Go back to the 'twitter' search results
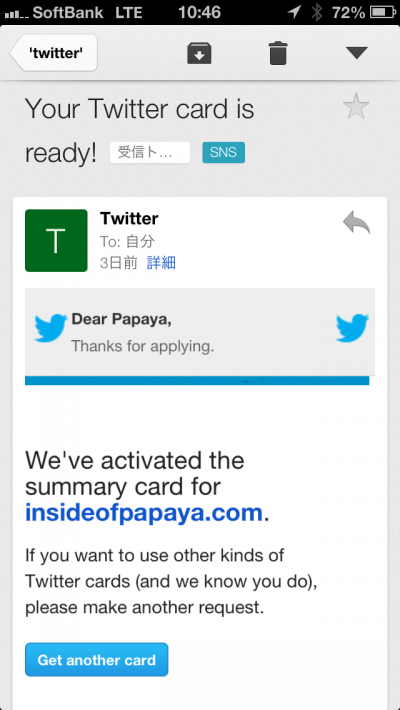Viewport: 400px width, 710px height. (53, 53)
